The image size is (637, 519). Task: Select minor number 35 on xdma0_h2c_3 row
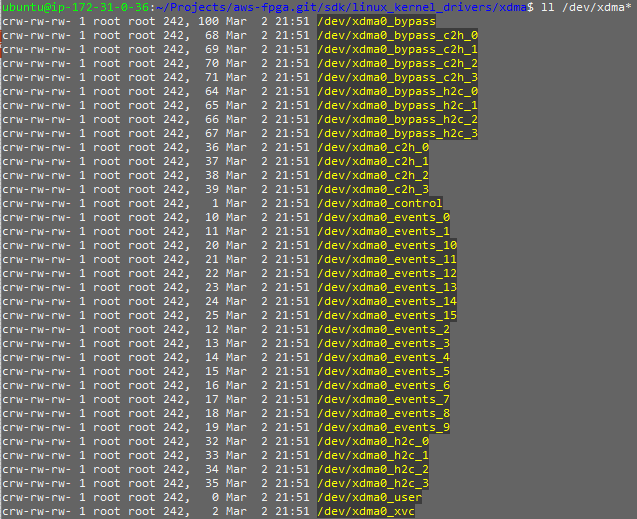[x=212, y=484]
